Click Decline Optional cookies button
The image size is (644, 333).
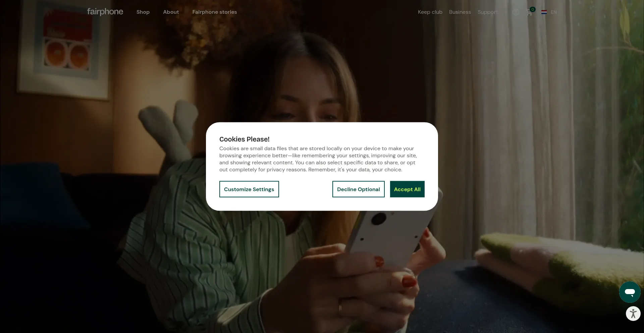(x=358, y=189)
